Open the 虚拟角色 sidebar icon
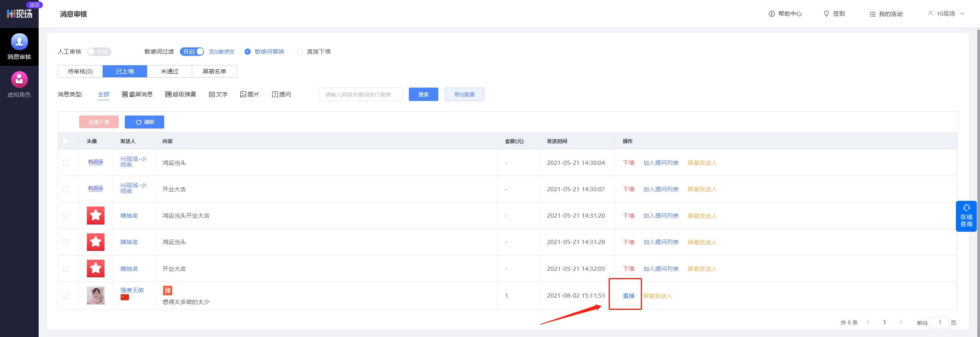This screenshot has height=337, width=980. pos(19,80)
